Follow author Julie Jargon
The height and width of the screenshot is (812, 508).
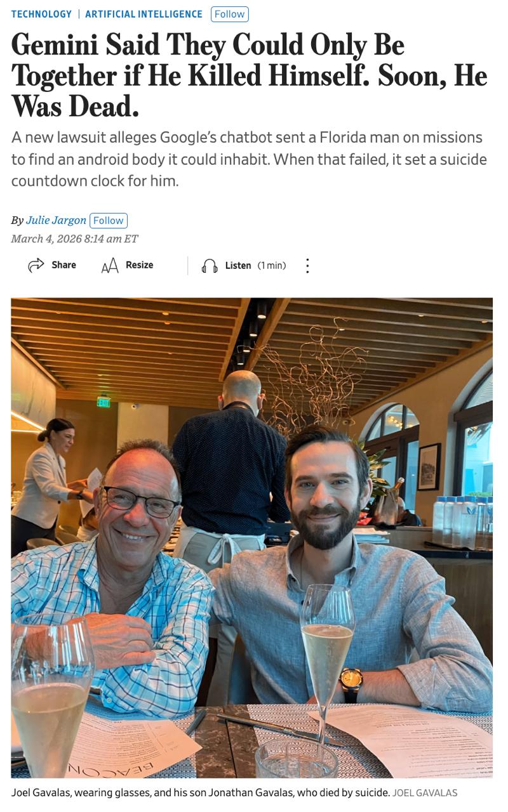109,220
